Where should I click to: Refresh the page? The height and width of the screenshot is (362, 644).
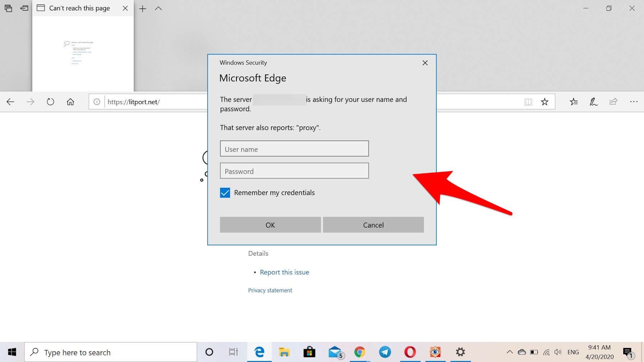coord(50,102)
